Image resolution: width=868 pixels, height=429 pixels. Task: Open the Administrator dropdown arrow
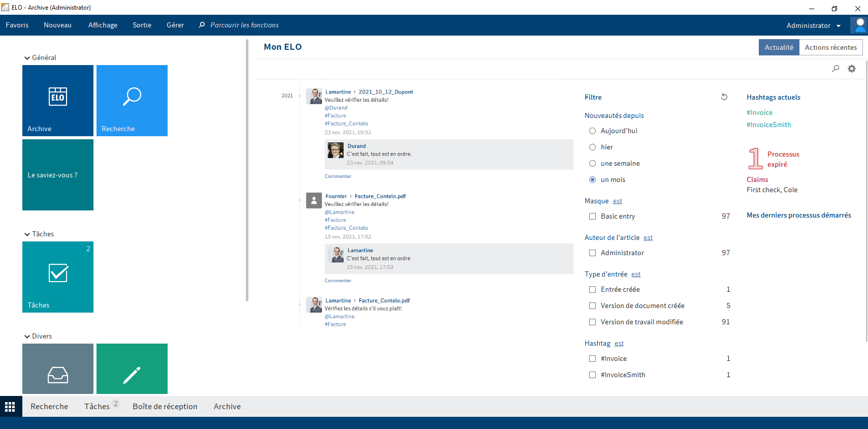[x=839, y=26]
